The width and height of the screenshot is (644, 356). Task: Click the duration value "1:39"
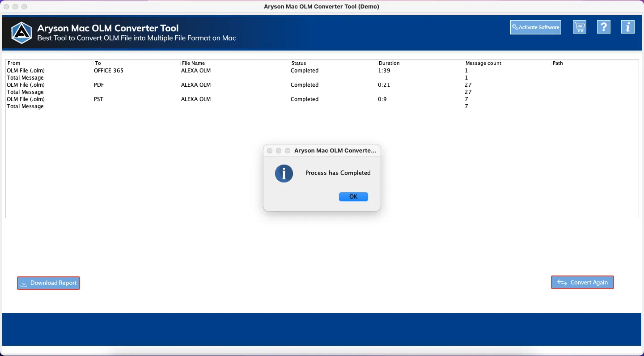384,71
